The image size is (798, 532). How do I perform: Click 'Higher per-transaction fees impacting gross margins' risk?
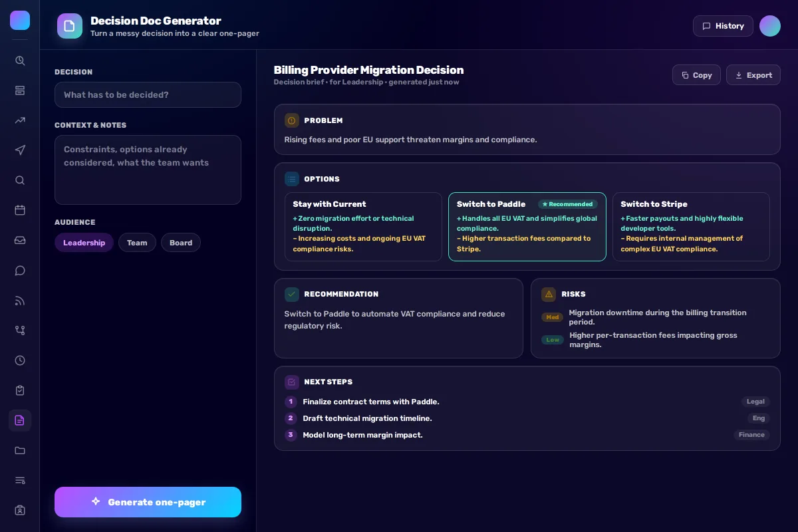[x=653, y=340]
